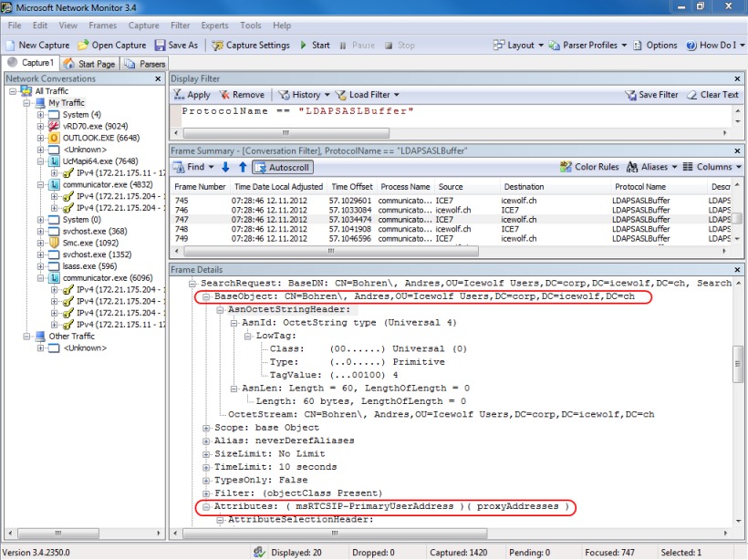Select frame 745 in Frame Summary
The width and height of the screenshot is (748, 560).
pos(451,201)
